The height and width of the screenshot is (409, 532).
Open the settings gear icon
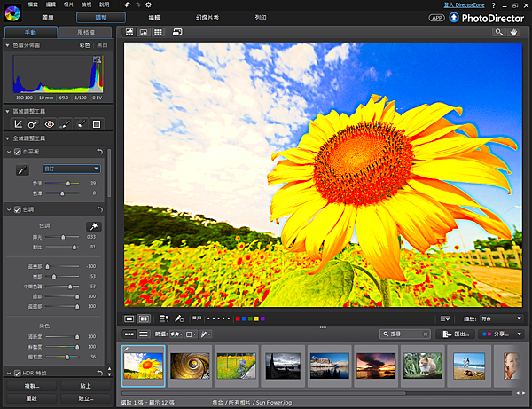147,4
